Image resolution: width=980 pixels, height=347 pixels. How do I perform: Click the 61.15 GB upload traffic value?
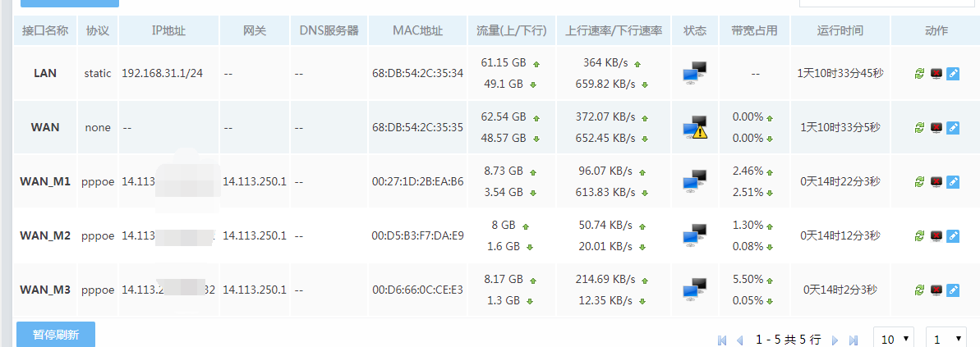504,63
